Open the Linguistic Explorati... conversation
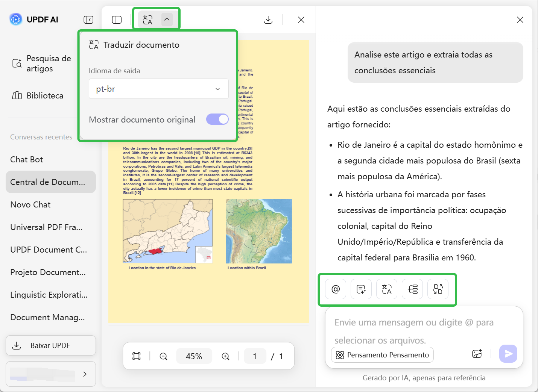The width and height of the screenshot is (538, 392). pos(51,295)
